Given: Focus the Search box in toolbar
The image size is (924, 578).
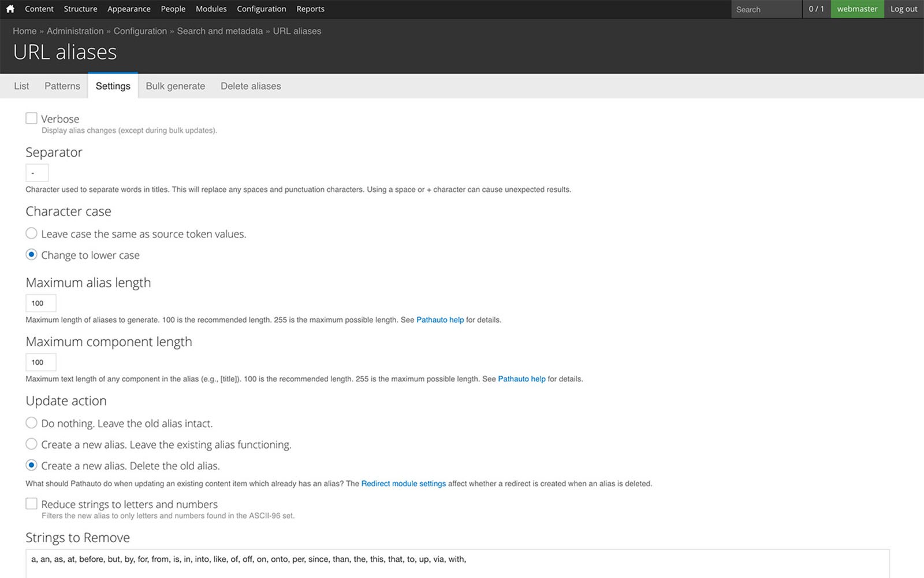Looking at the screenshot, I should pyautogui.click(x=766, y=9).
